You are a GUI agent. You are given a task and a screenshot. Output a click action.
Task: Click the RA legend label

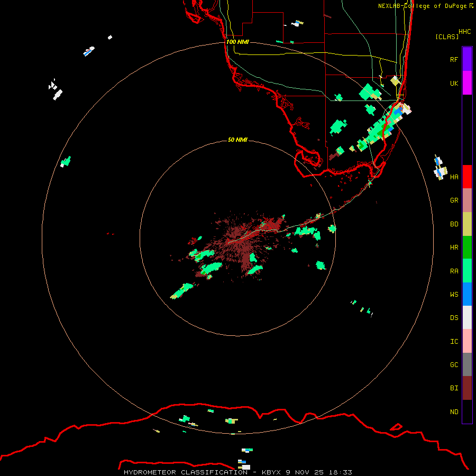click(454, 271)
